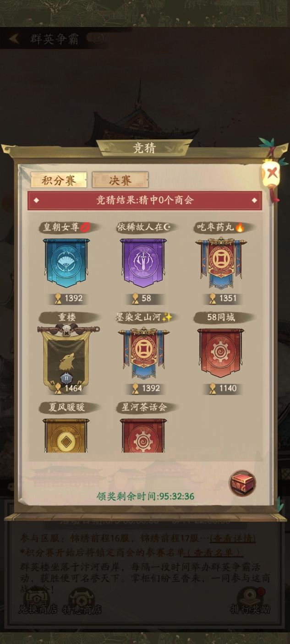Select the 皇朝女尊 blue fan banner

(66, 263)
